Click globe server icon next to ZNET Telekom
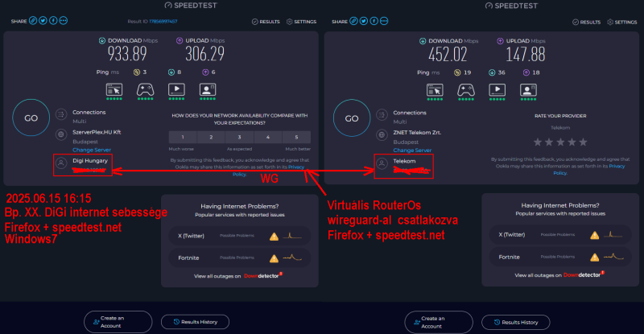Screen dimensions: 644x334 tap(382, 134)
